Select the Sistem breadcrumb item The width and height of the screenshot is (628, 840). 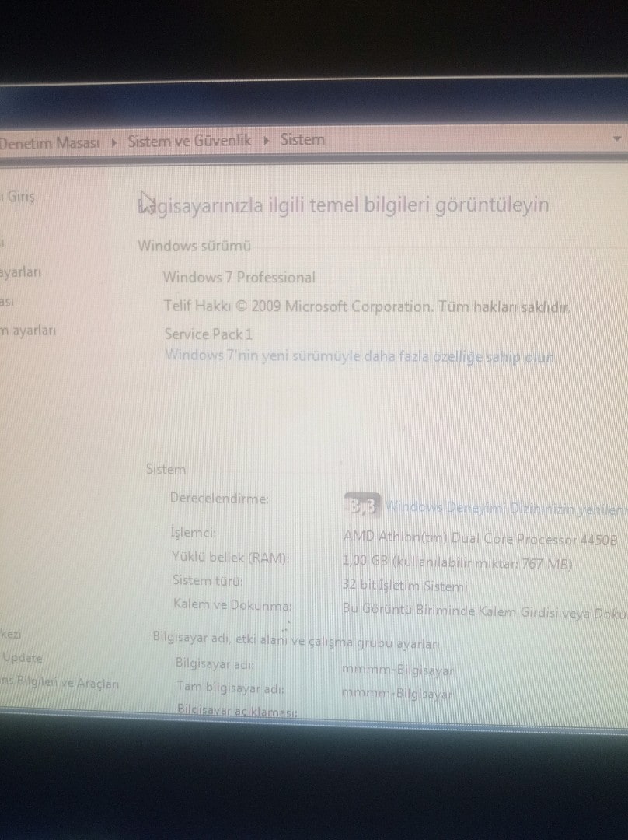coord(302,140)
